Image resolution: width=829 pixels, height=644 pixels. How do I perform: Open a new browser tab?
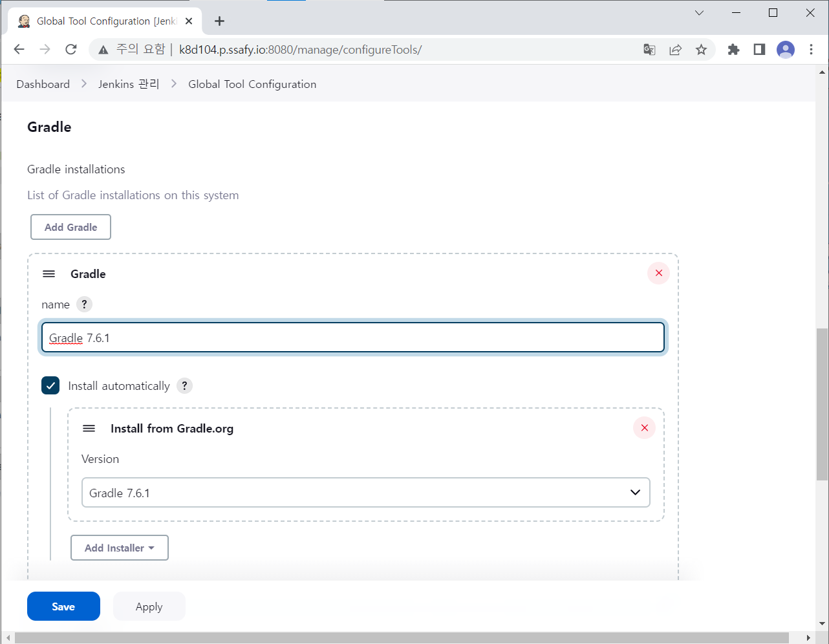click(220, 21)
